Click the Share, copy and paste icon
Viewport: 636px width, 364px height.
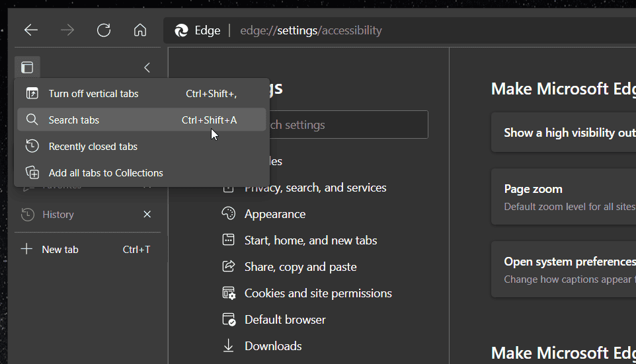coord(228,266)
